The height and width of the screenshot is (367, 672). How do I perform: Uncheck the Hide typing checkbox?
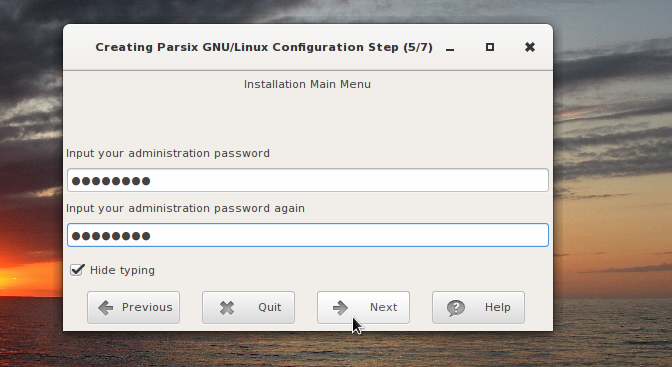(x=77, y=270)
